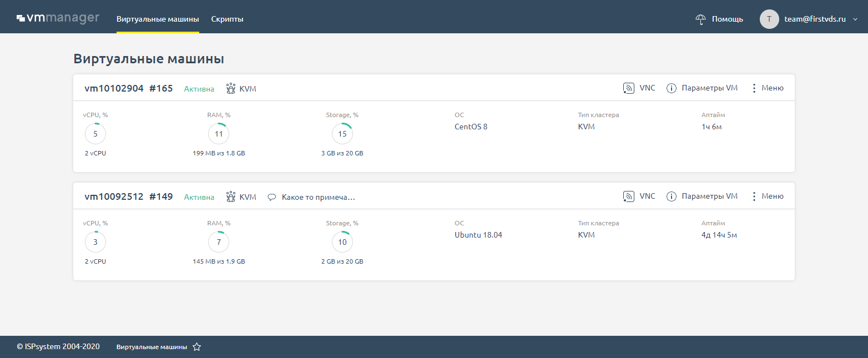
Task: Select the Виртуальные машины navigation tab
Action: pyautogui.click(x=158, y=18)
